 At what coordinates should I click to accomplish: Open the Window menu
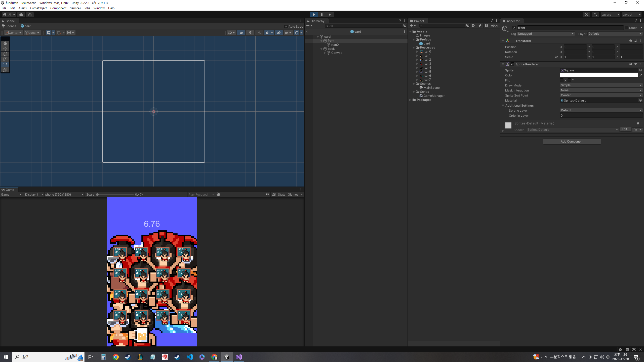tap(99, 8)
